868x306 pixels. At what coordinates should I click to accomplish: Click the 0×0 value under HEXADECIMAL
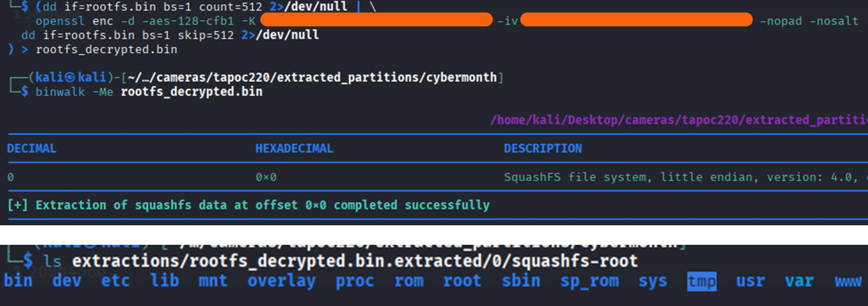coord(266,178)
